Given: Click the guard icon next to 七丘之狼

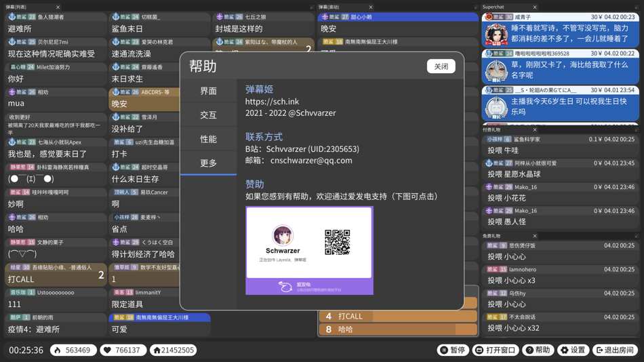Looking at the screenshot, I should pyautogui.click(x=220, y=17).
